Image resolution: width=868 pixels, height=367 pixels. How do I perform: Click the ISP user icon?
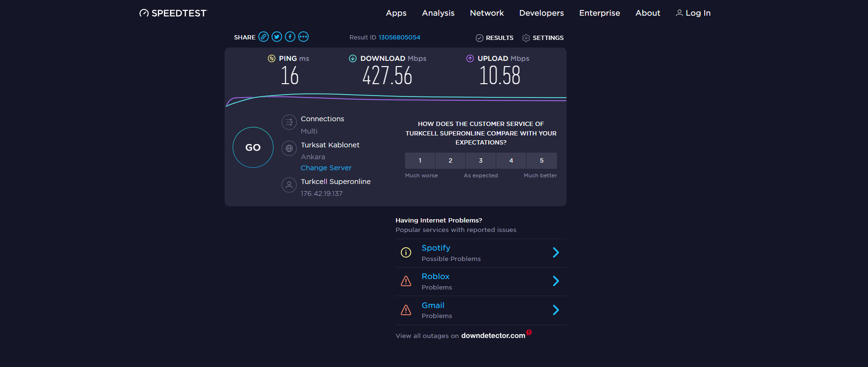[x=289, y=185]
